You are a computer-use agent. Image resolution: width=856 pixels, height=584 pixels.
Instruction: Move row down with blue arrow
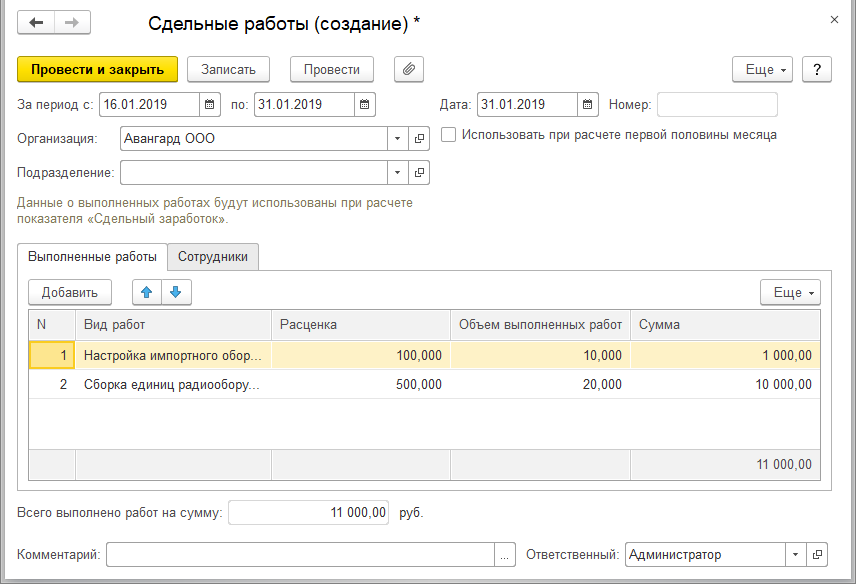[x=175, y=292]
